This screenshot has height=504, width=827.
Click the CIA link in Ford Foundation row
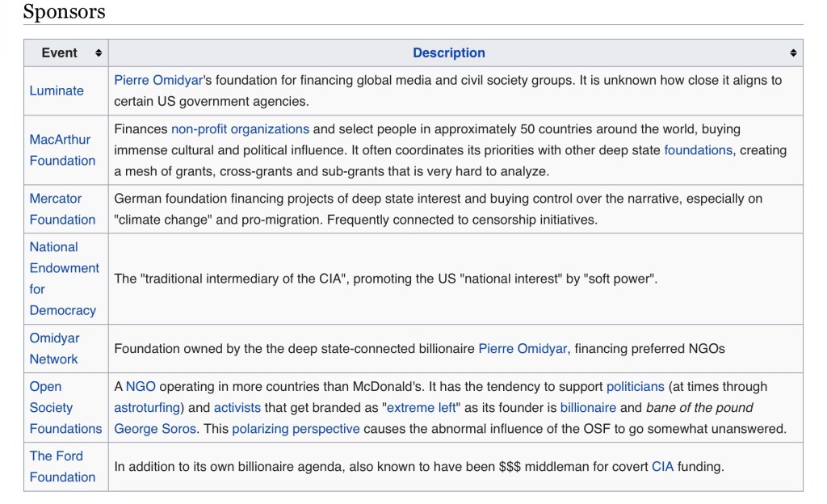tap(662, 466)
